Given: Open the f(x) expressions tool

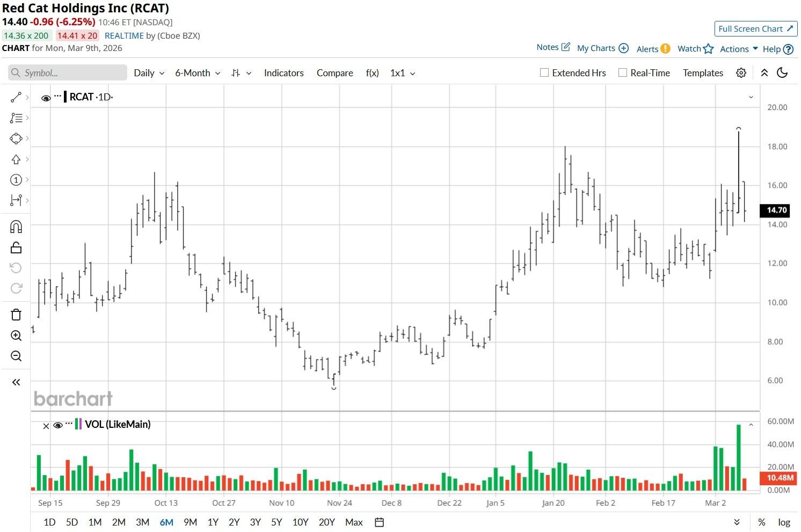Looking at the screenshot, I should [x=372, y=73].
